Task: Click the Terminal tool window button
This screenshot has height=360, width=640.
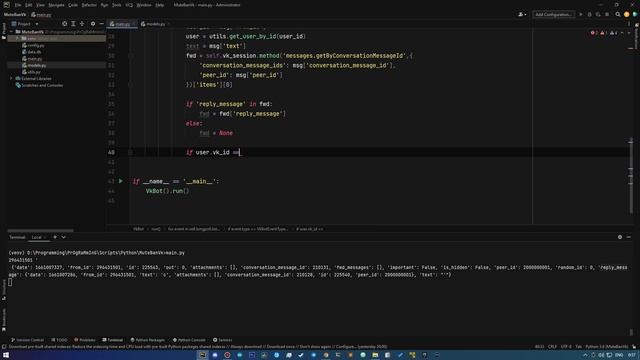Action: tap(112, 340)
